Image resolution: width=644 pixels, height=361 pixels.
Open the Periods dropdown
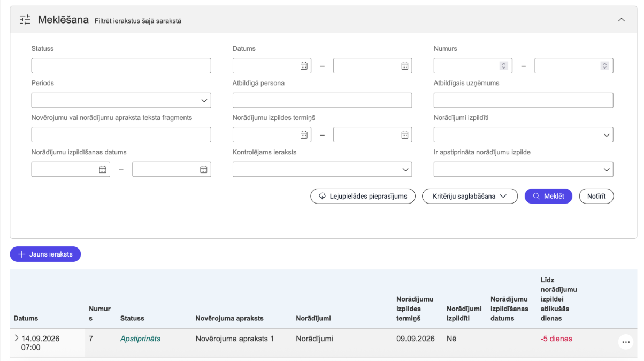coord(121,100)
